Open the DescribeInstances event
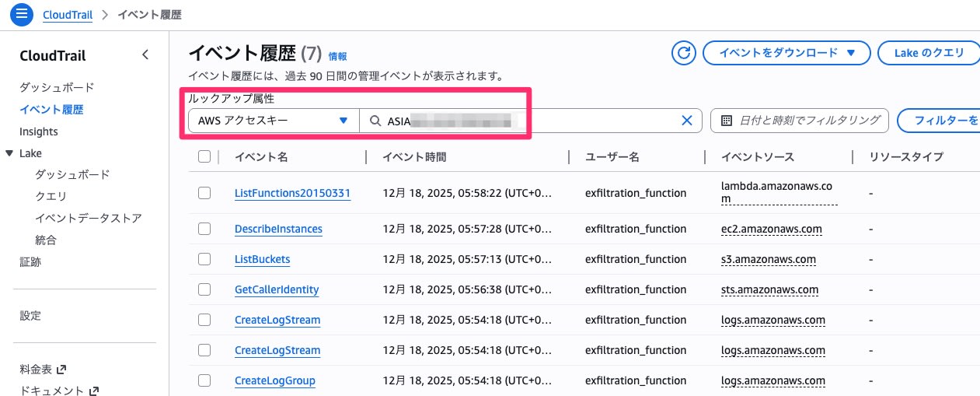Viewport: 980px width, 396px height. coord(278,229)
